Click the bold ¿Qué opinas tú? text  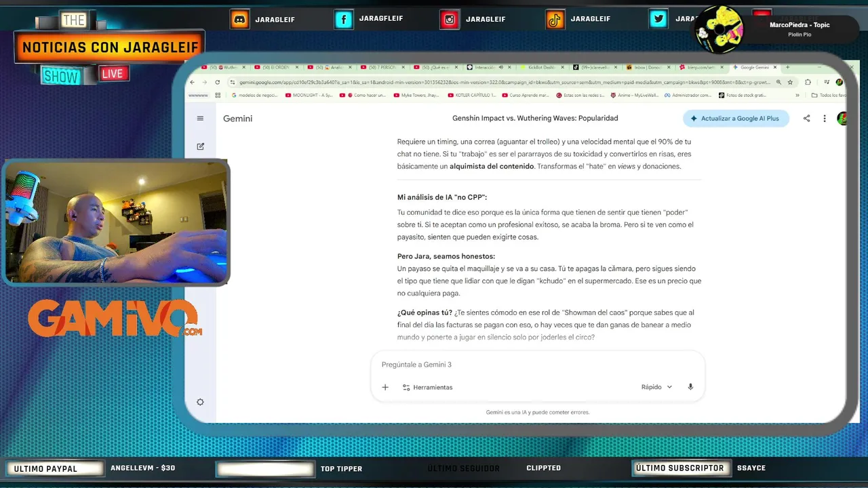tap(425, 312)
